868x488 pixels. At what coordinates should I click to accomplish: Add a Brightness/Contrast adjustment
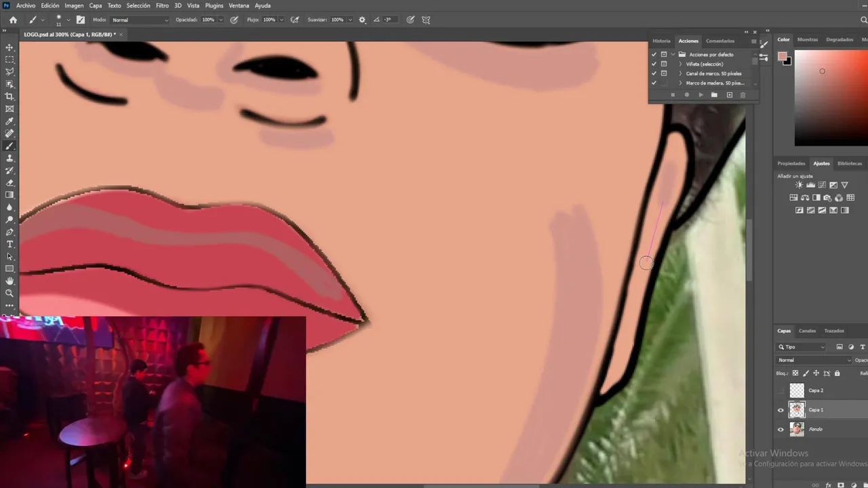point(799,185)
